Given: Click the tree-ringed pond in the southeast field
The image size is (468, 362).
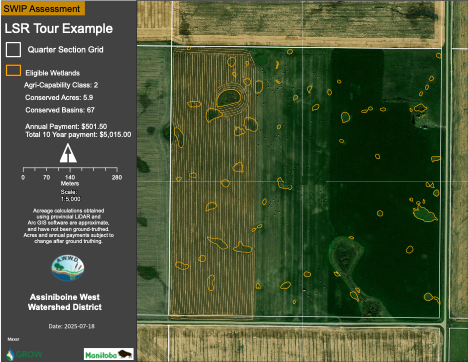Looking at the screenshot, I should 346,255.
